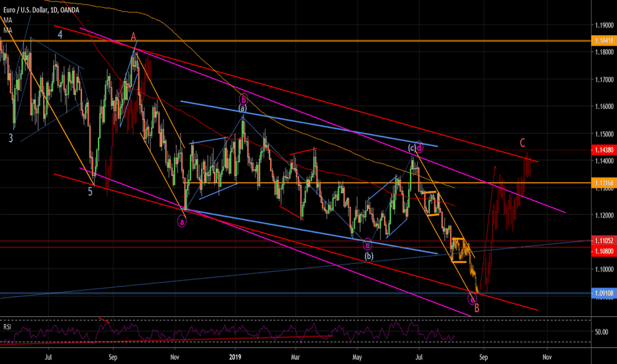Viewport: 617px width, 364px height.
Task: Click the RSI 50.00 scale value
Action: (602, 332)
